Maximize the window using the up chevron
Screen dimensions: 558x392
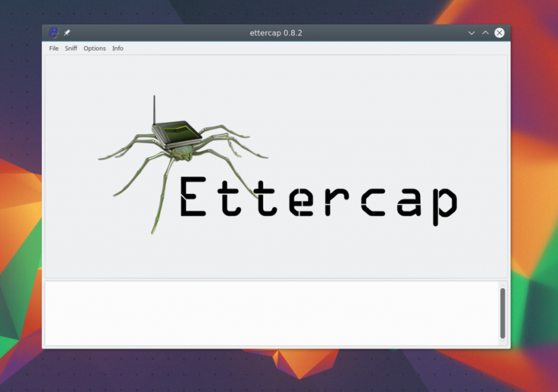pos(486,33)
